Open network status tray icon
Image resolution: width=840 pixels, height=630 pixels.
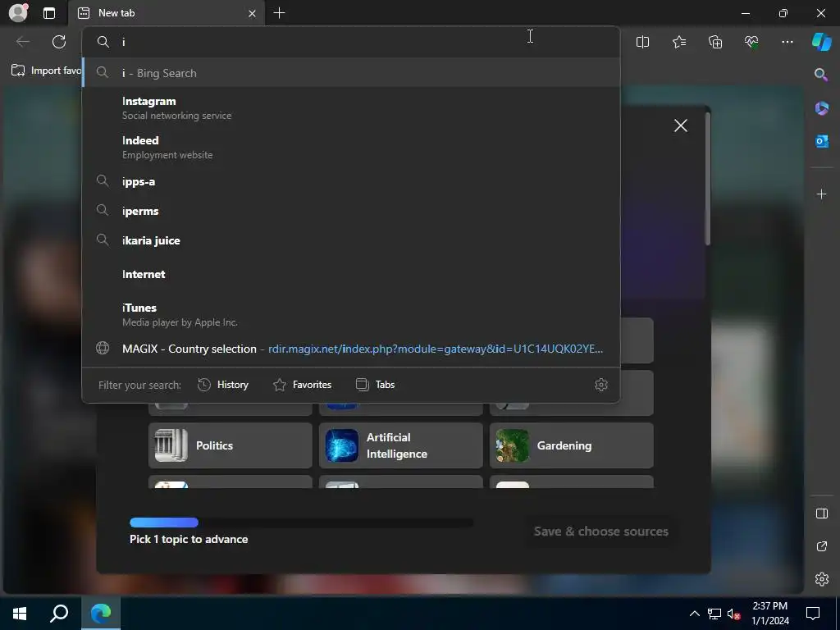(714, 614)
